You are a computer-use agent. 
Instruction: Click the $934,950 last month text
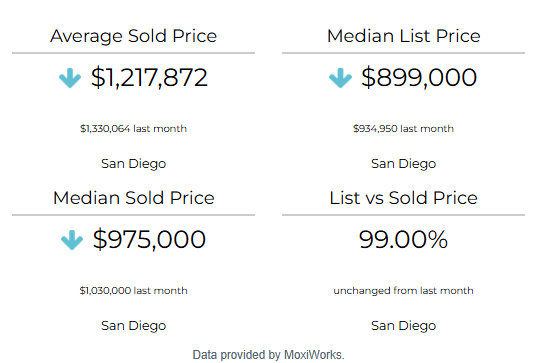(404, 129)
